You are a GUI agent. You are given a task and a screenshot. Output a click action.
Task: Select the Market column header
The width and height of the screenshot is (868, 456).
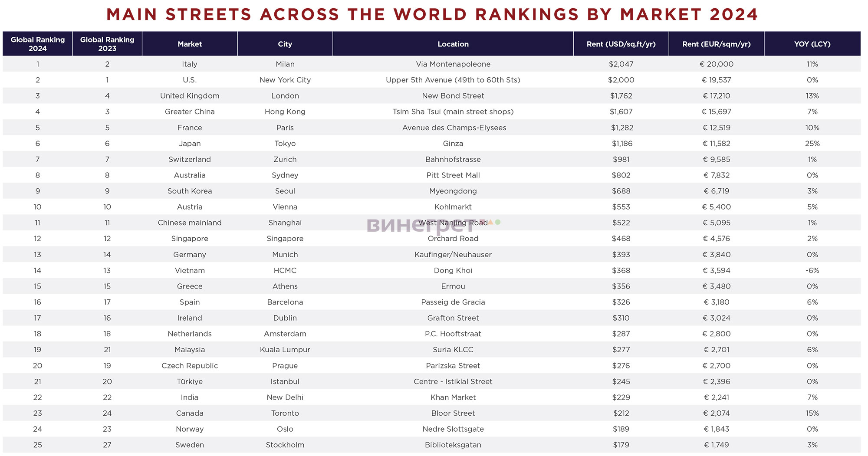click(x=190, y=44)
